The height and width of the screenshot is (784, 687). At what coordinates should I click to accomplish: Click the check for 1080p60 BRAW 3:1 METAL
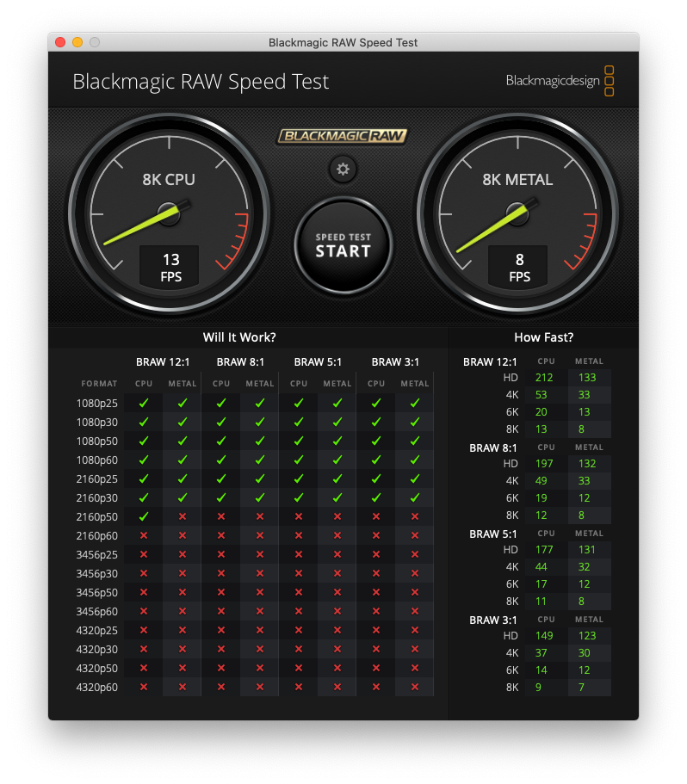[414, 460]
